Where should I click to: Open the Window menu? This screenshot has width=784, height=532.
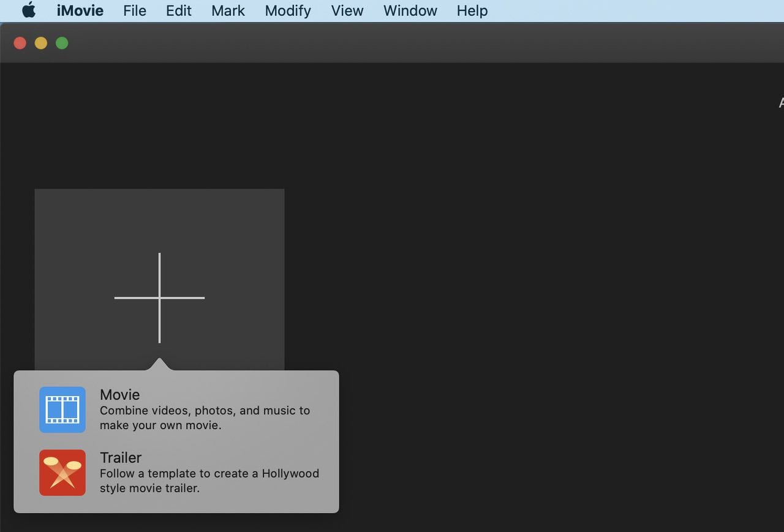coord(410,10)
